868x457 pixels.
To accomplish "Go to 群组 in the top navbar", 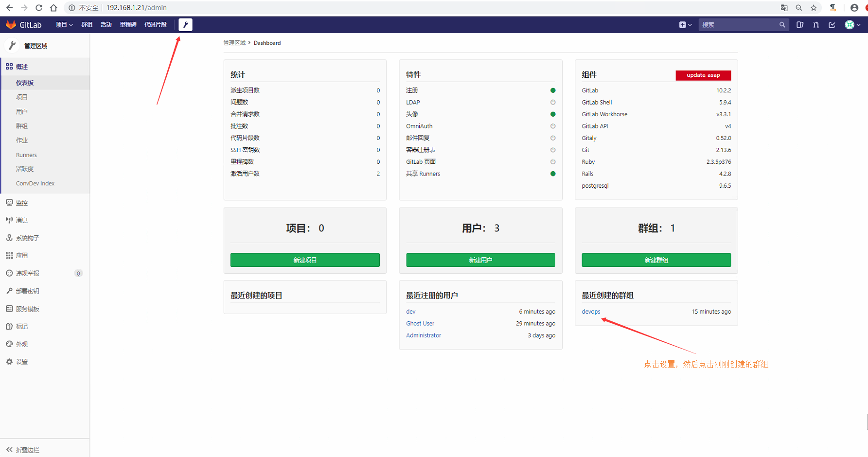I will tap(87, 25).
